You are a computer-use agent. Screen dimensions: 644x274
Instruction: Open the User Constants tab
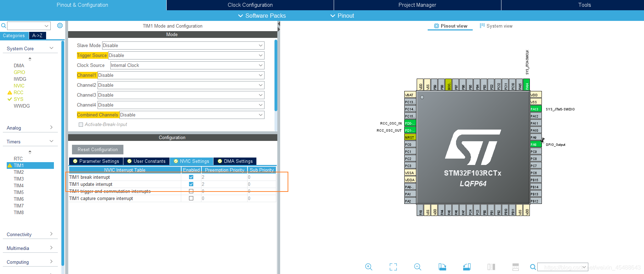146,161
